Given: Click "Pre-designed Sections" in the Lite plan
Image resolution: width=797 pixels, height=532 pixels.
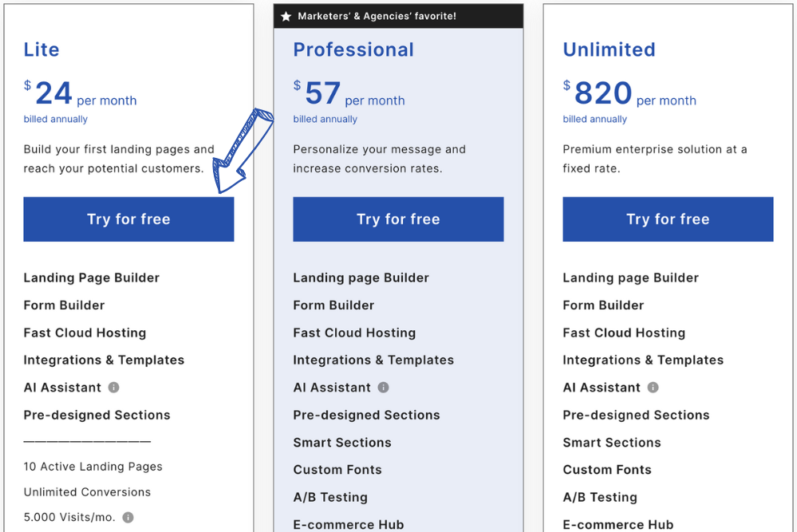Looking at the screenshot, I should pos(97,415).
